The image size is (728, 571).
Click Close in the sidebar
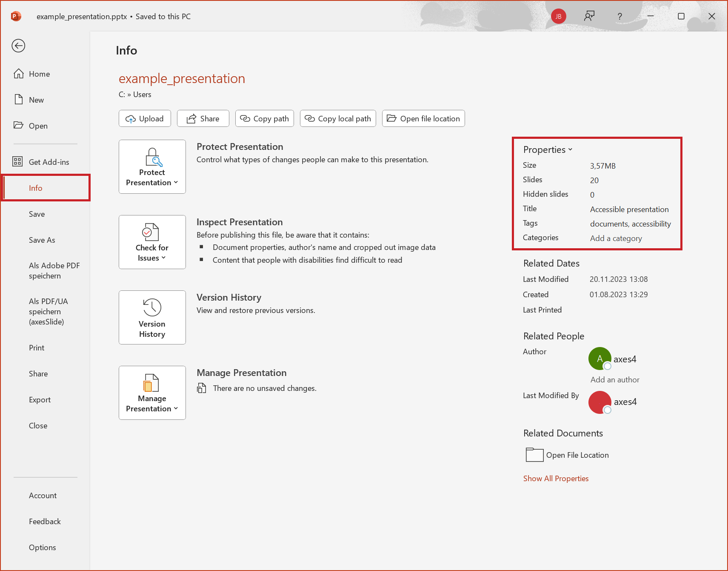[x=45, y=426]
